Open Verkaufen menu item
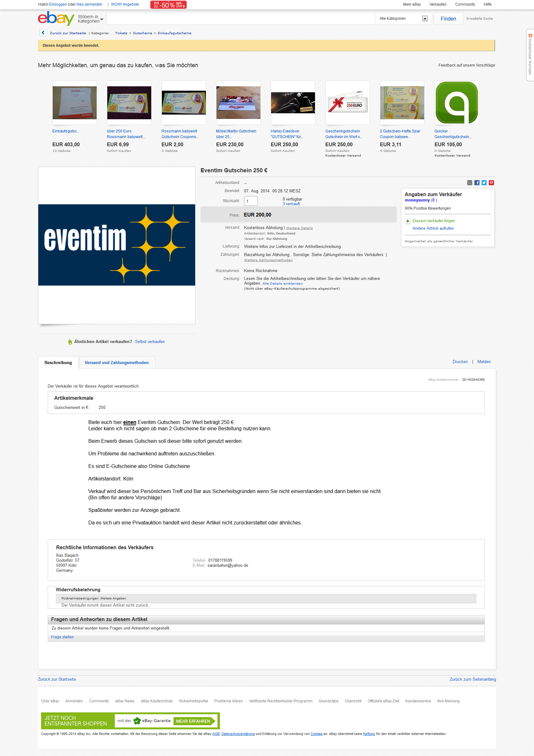This screenshot has width=534, height=756. pos(438,4)
